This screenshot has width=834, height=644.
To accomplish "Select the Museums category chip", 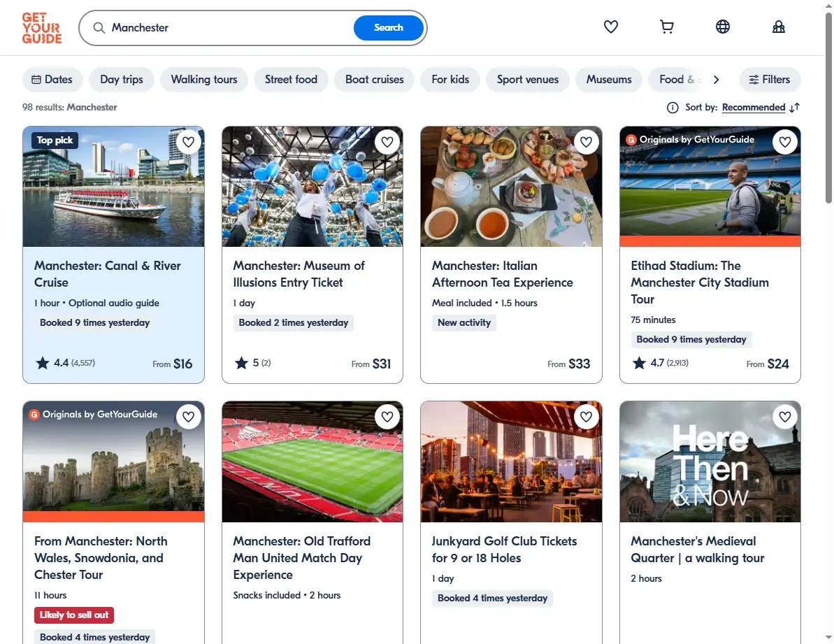I will pyautogui.click(x=609, y=79).
